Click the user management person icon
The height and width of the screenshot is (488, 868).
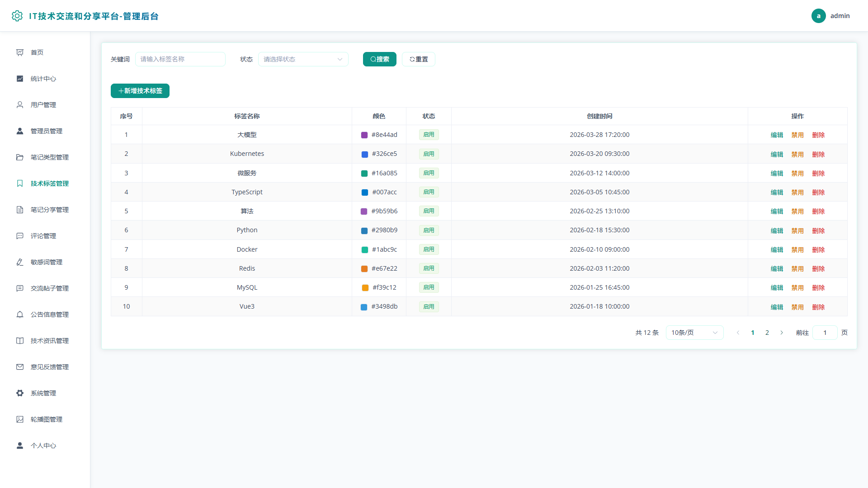click(20, 105)
